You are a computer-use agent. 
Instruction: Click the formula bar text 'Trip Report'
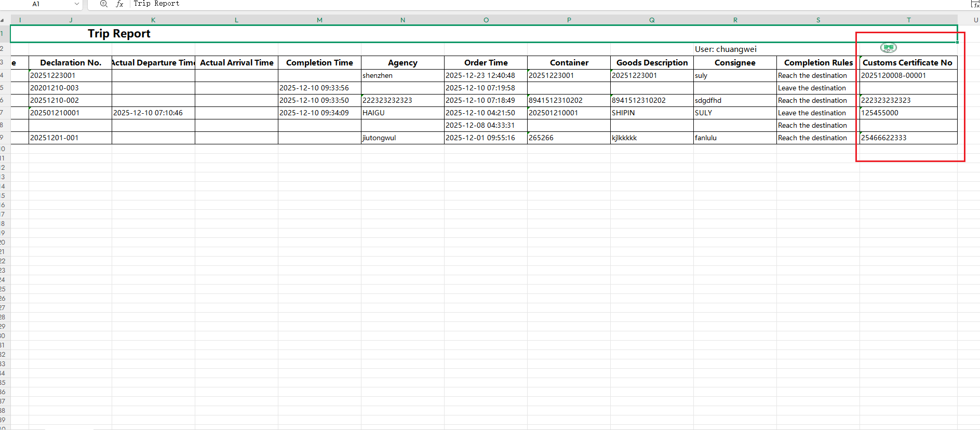click(156, 4)
